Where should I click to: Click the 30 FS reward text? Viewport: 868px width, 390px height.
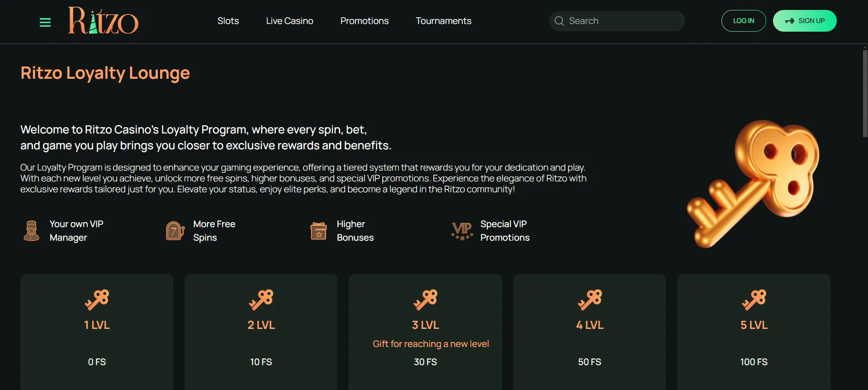pyautogui.click(x=425, y=362)
